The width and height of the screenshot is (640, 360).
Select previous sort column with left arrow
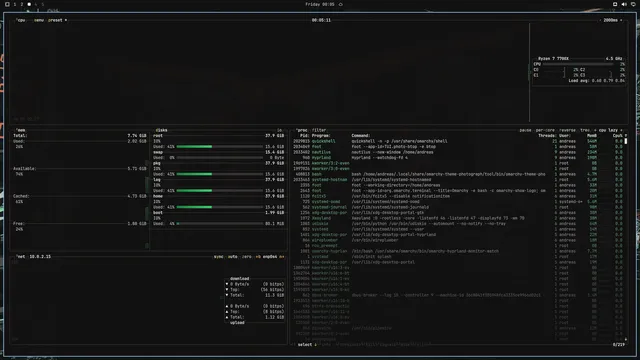click(595, 130)
